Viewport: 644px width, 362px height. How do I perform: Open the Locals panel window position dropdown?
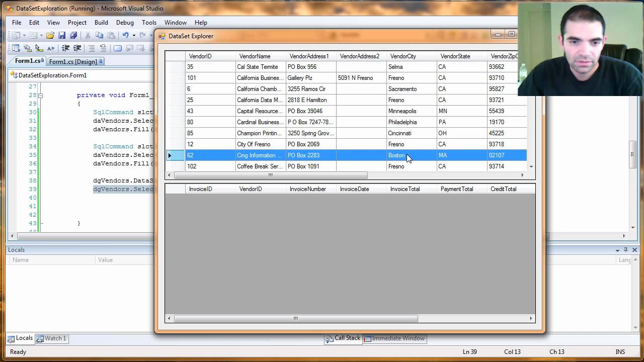[617, 250]
